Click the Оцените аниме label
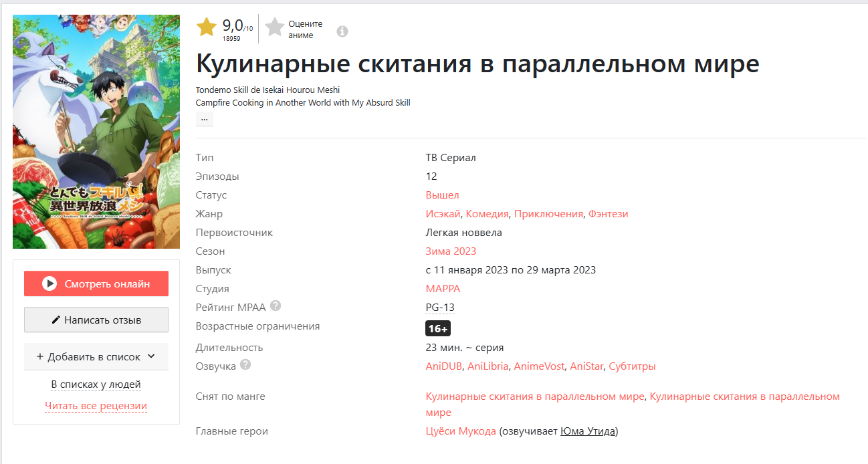This screenshot has height=464, width=868. (x=306, y=29)
